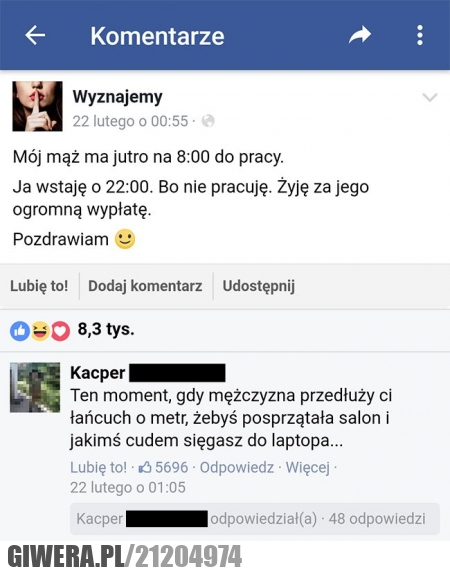
Task: Expand the 48 odpowiedzi reply thread
Action: click(x=377, y=519)
